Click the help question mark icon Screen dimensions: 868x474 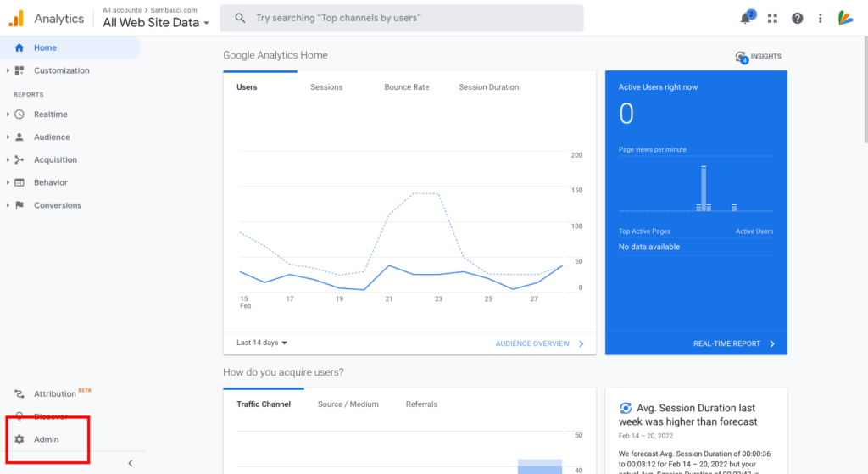click(797, 19)
